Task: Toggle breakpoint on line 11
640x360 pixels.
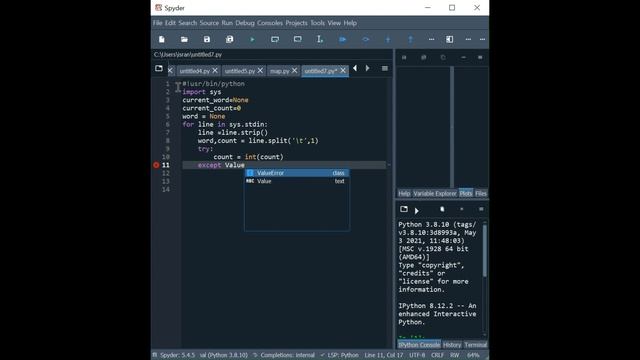Action: [x=156, y=165]
